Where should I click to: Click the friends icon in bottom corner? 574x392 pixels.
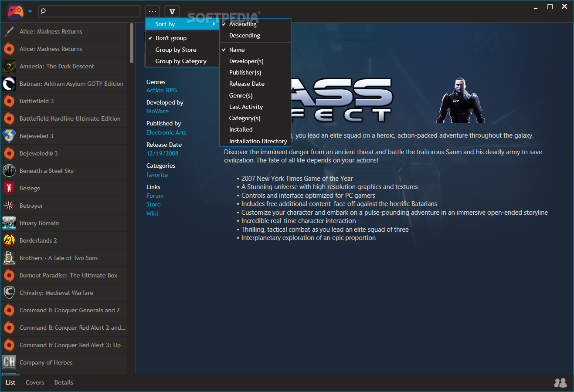pos(560,383)
